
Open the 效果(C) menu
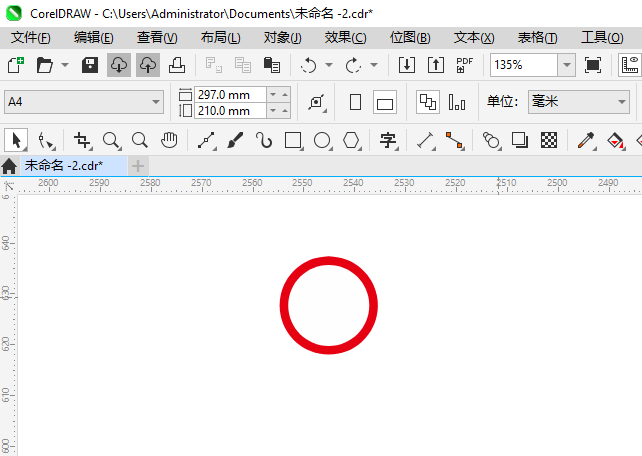[x=346, y=38]
